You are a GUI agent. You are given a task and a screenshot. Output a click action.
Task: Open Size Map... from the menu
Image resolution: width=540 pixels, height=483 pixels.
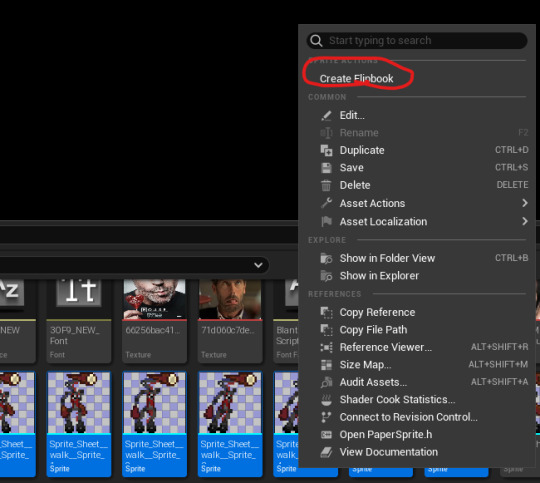click(x=365, y=365)
